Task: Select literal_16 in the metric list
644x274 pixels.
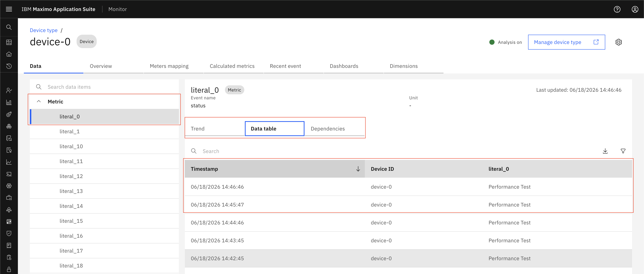Action: point(104,236)
